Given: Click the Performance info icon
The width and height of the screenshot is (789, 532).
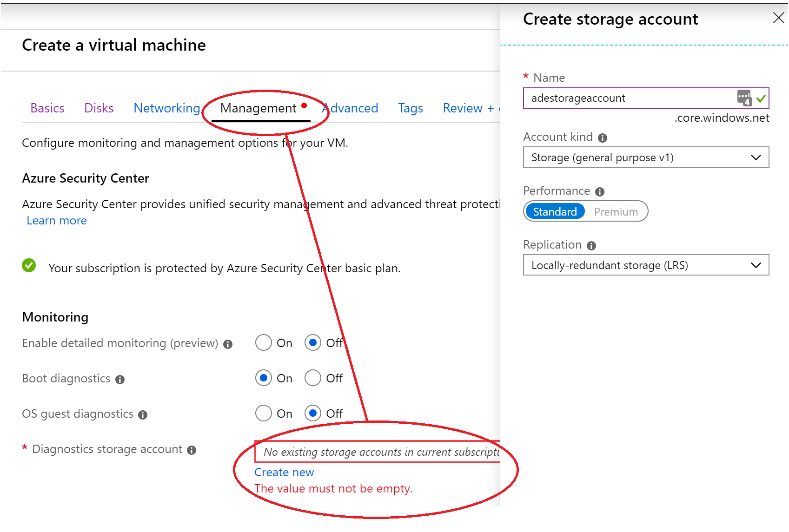Looking at the screenshot, I should 599,191.
